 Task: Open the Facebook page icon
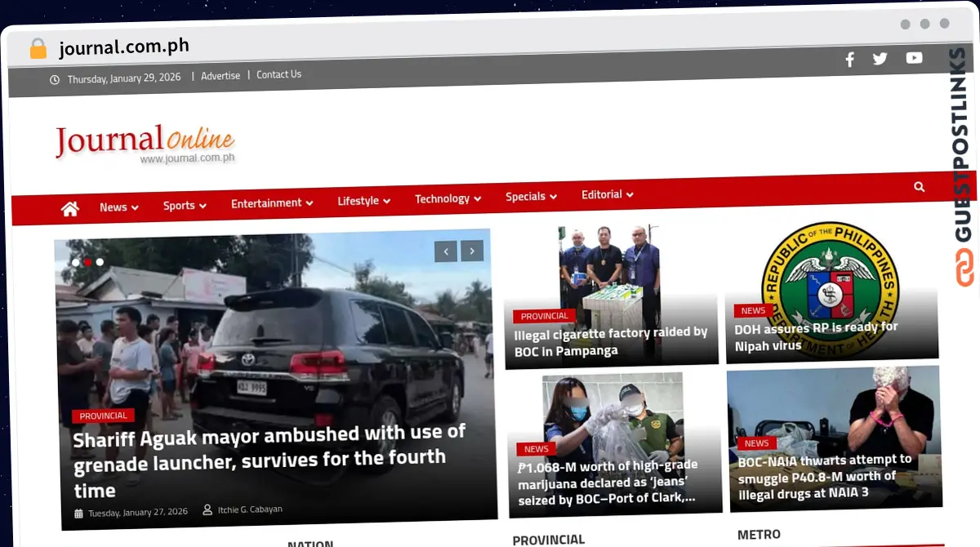[x=849, y=59]
